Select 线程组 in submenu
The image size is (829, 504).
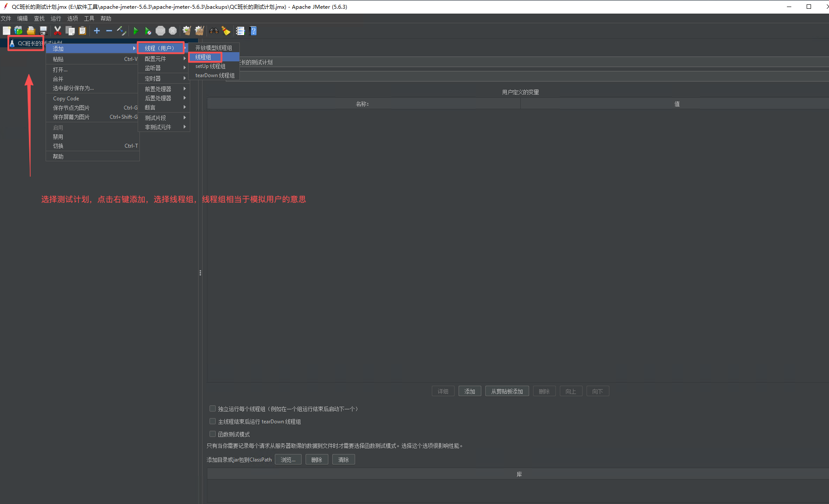pyautogui.click(x=214, y=57)
